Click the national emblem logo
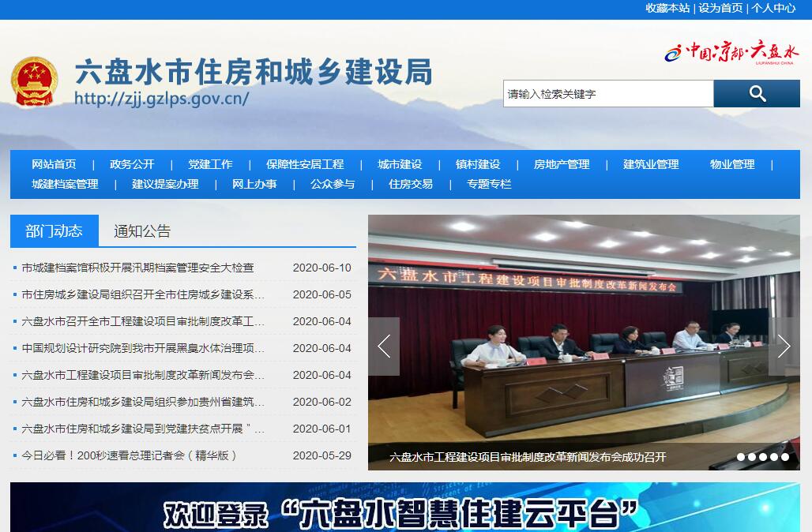 pos(34,82)
